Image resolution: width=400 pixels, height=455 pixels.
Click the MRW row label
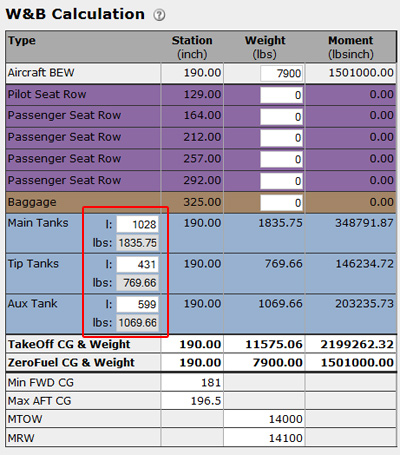(x=21, y=438)
